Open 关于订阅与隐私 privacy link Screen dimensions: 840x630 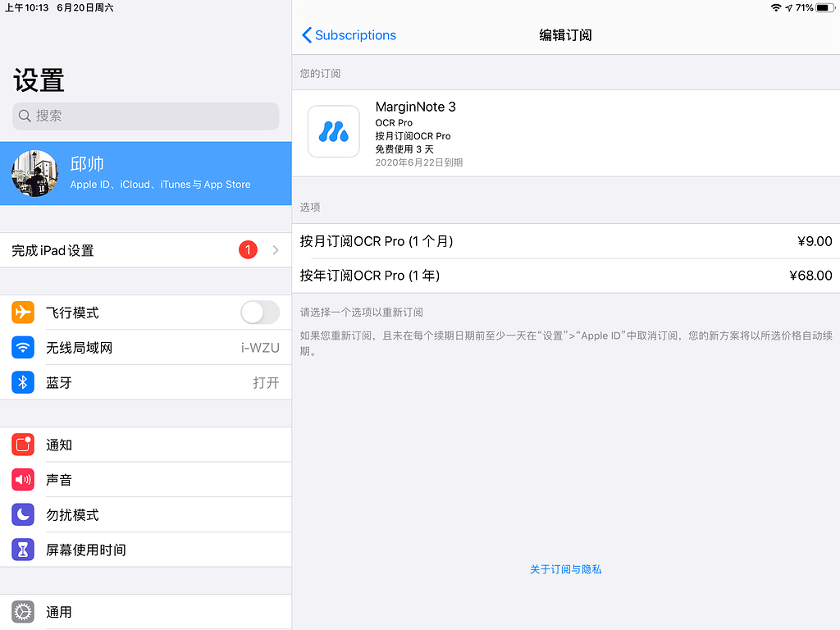click(565, 569)
